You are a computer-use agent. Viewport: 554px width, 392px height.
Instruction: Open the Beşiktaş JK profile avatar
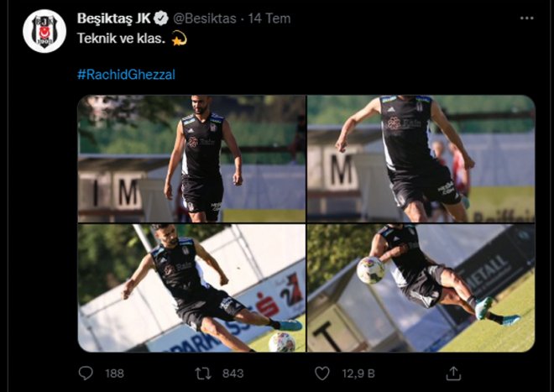tap(44, 32)
